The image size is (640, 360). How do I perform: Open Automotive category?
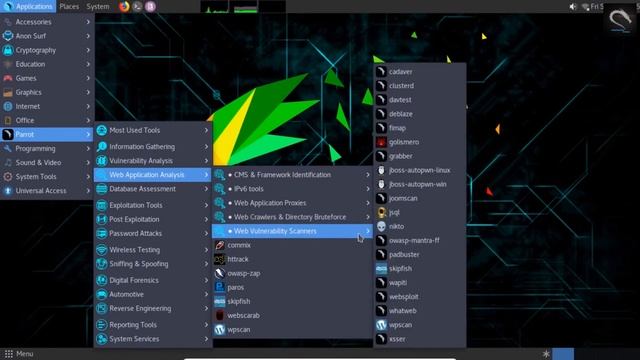(153, 294)
